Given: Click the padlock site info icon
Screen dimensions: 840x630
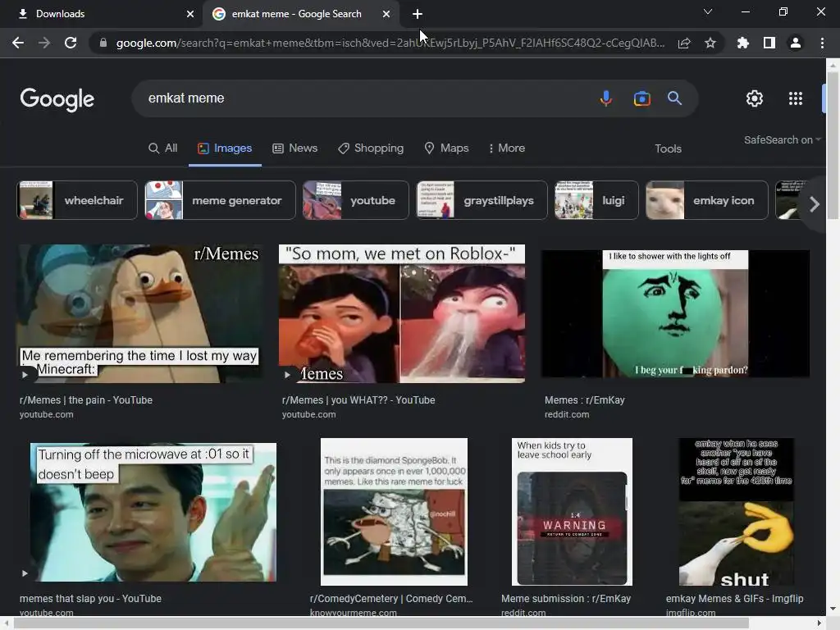Looking at the screenshot, I should point(103,43).
